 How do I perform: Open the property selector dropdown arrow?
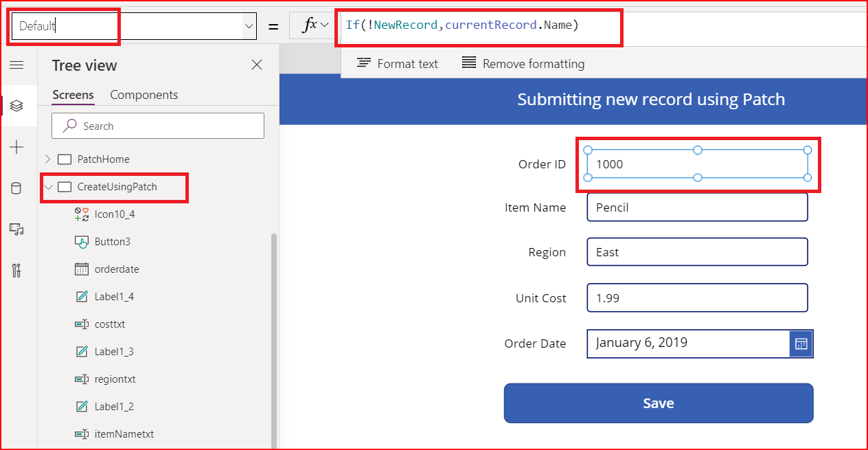point(249,26)
